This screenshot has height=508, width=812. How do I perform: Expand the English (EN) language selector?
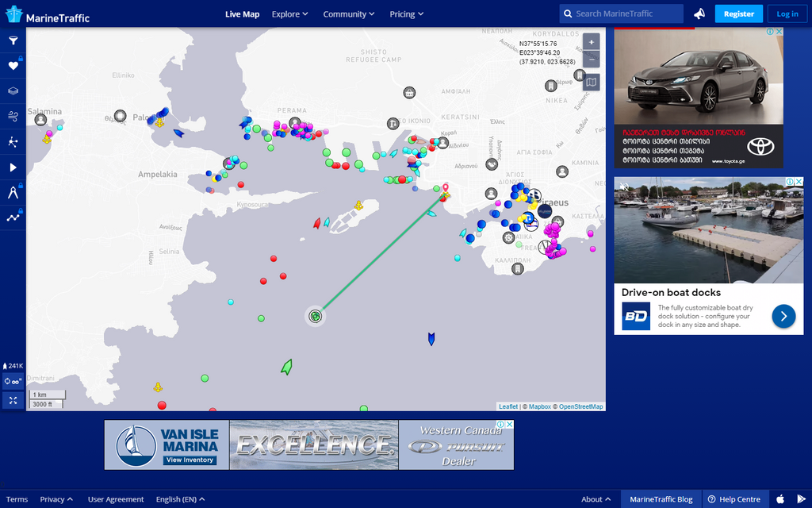pyautogui.click(x=180, y=499)
